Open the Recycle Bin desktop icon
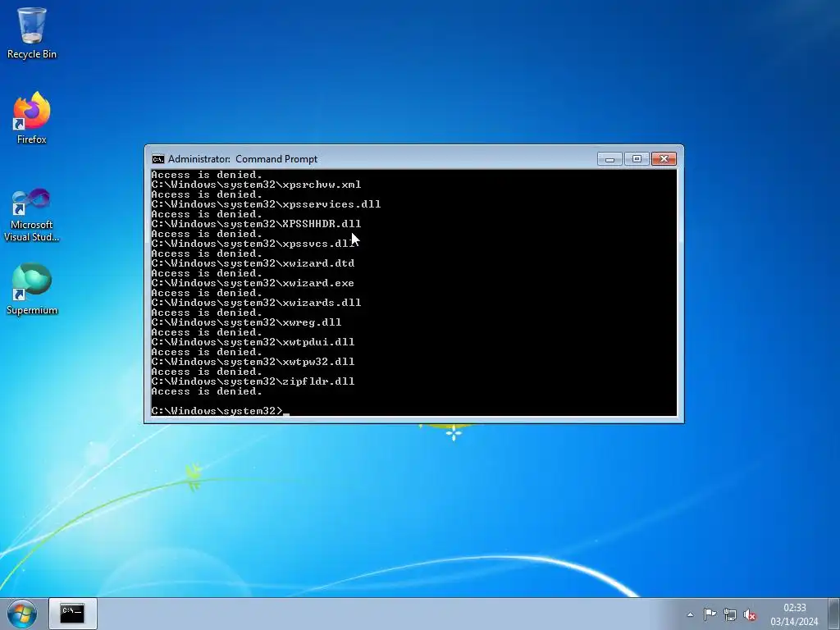This screenshot has height=630, width=840. 32,33
